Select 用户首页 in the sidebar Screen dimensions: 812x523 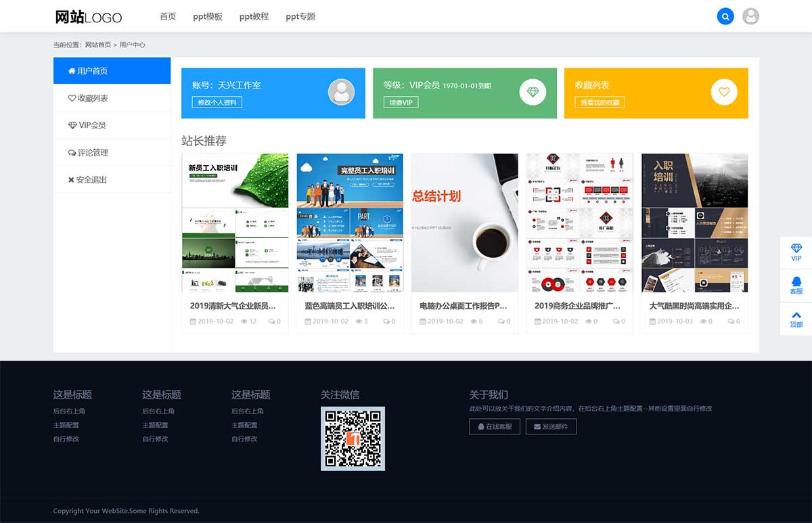point(112,70)
